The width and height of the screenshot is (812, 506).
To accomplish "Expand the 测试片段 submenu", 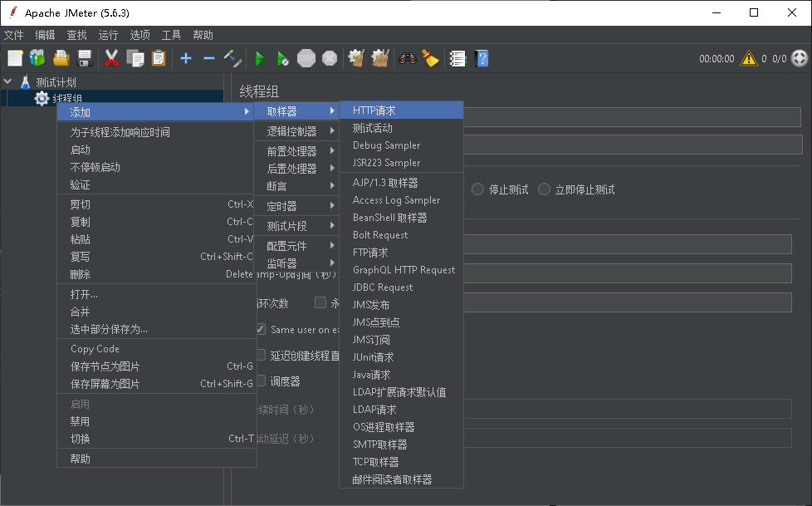I will (296, 226).
